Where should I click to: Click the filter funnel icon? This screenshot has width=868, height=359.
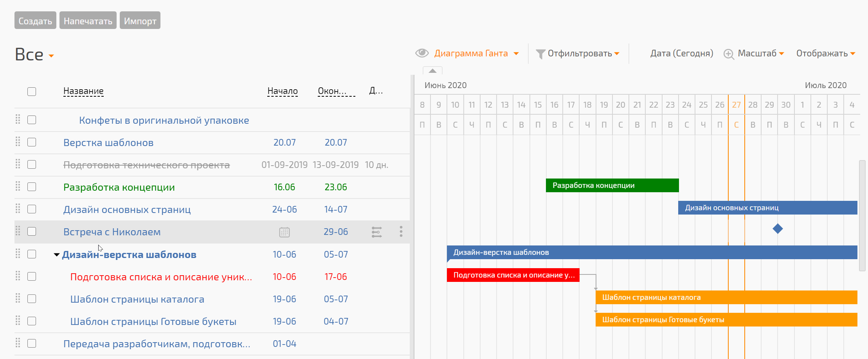pos(540,54)
